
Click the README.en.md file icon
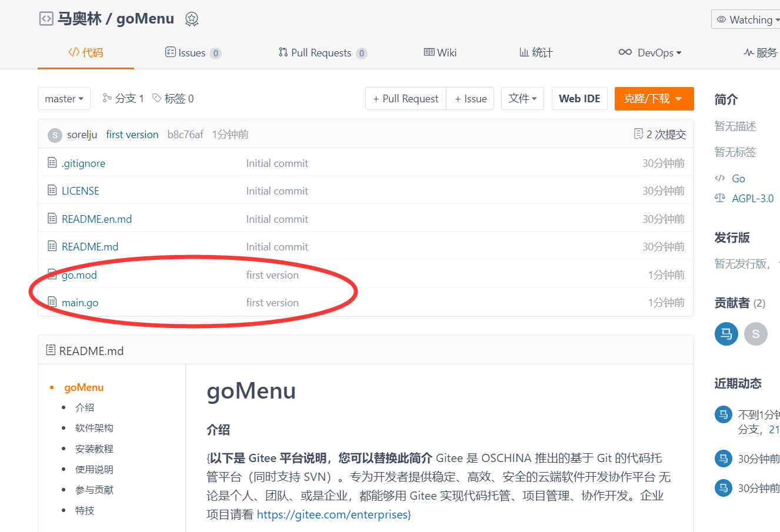point(52,219)
